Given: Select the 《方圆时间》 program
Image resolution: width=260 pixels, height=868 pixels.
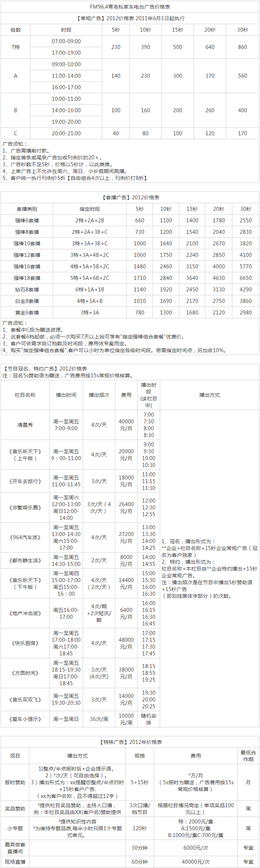Looking at the screenshot, I should point(25,673).
